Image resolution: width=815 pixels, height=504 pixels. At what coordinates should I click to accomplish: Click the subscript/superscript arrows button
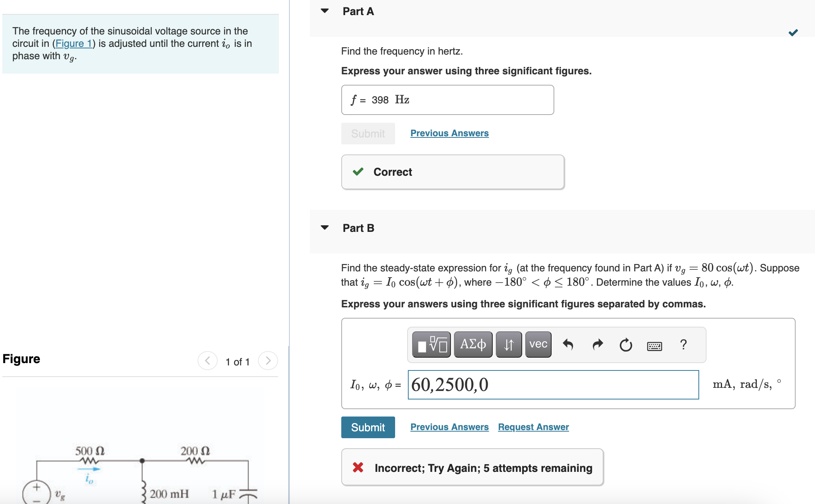click(509, 344)
